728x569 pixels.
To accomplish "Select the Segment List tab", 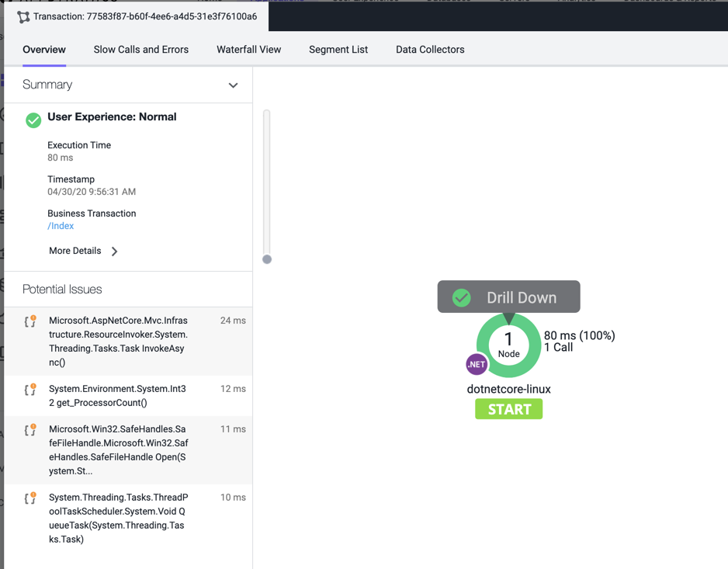I will tap(338, 50).
